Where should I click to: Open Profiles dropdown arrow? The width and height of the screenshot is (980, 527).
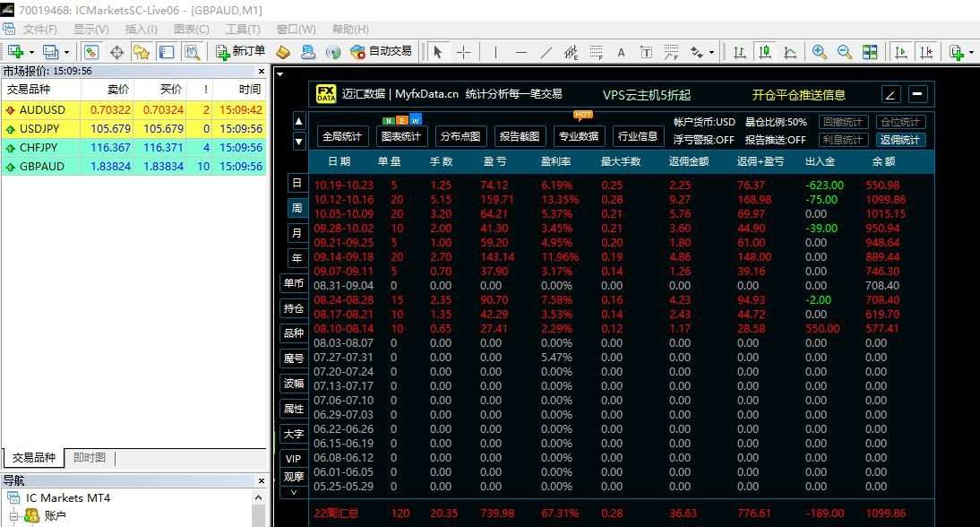point(66,53)
